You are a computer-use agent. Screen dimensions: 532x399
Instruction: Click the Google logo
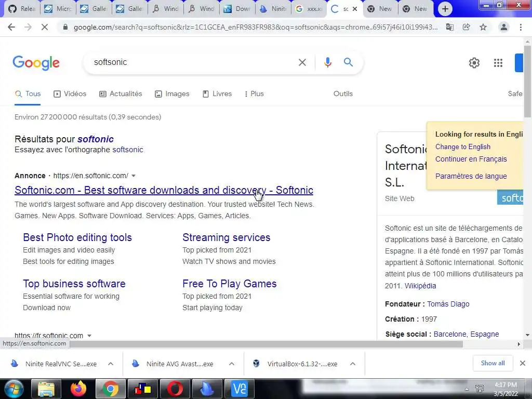pos(36,63)
